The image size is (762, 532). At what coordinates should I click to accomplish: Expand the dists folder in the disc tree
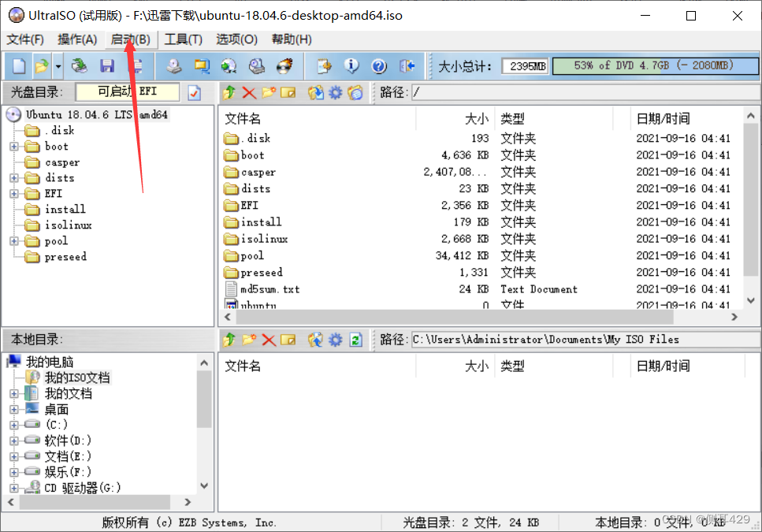[13, 178]
